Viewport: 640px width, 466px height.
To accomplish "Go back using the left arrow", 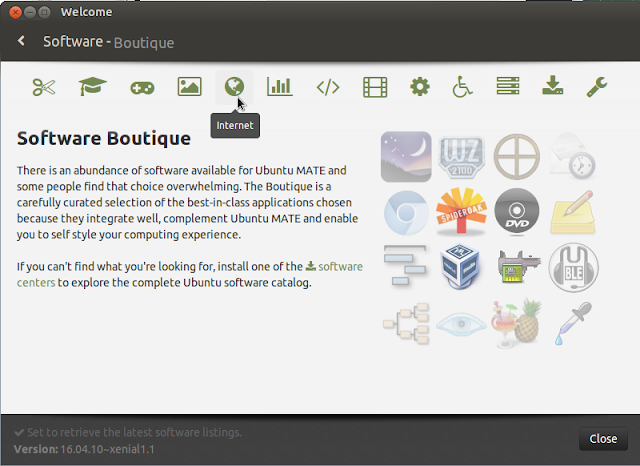I will click(21, 41).
